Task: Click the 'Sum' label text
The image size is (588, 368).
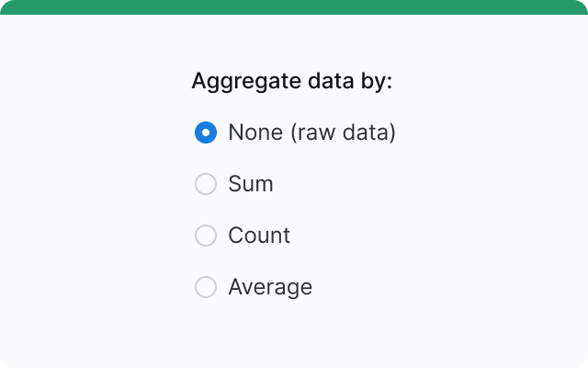Action: (x=251, y=184)
